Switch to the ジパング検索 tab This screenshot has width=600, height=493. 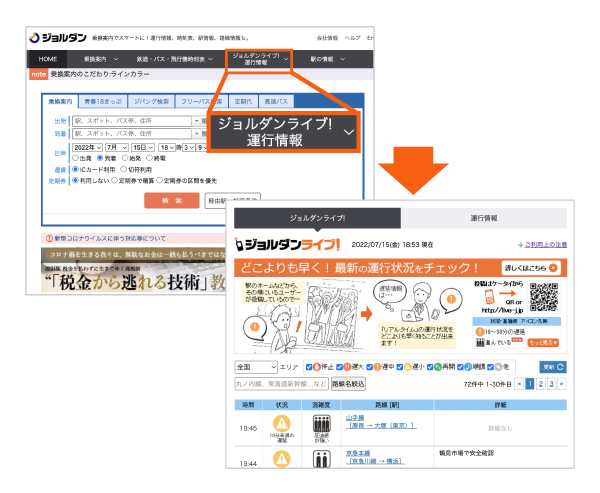click(x=151, y=101)
